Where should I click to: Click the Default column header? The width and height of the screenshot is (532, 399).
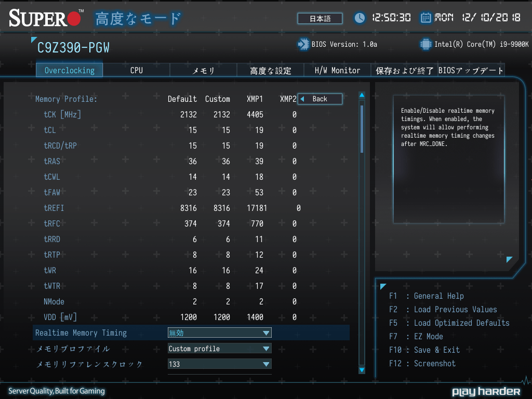pos(182,99)
